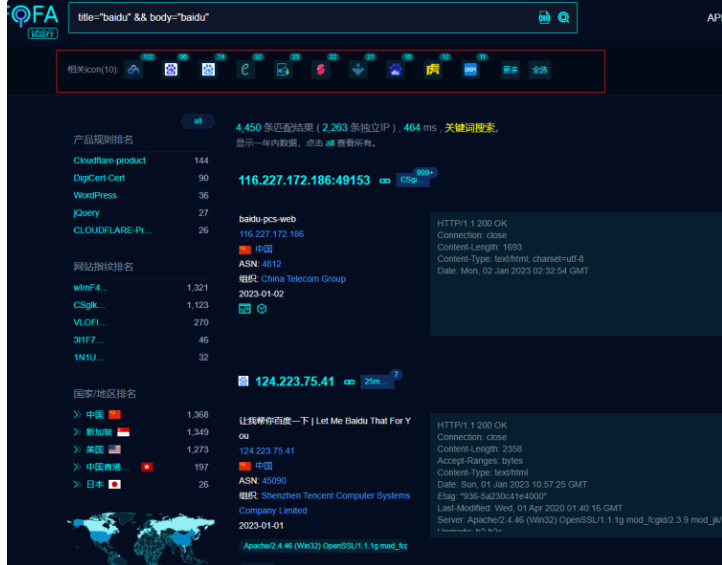The image size is (722, 565).
Task: Click the world distribution map
Action: point(140,538)
